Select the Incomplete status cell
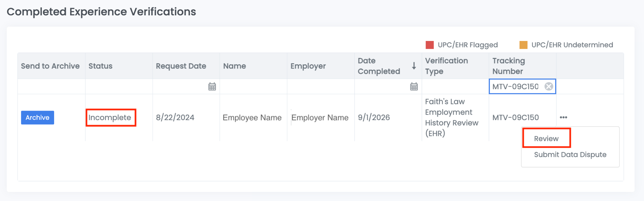This screenshot has height=201, width=644. point(110,118)
